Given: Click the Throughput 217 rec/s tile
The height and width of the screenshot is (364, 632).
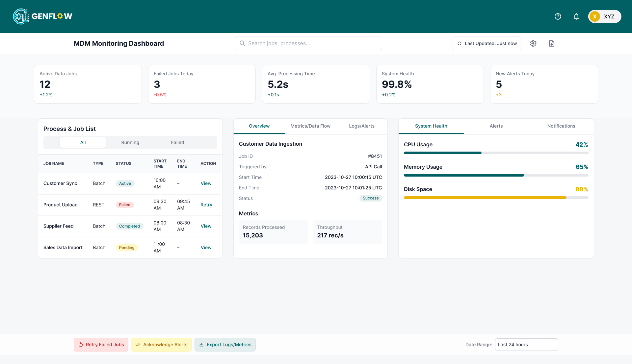Looking at the screenshot, I should coord(348,232).
